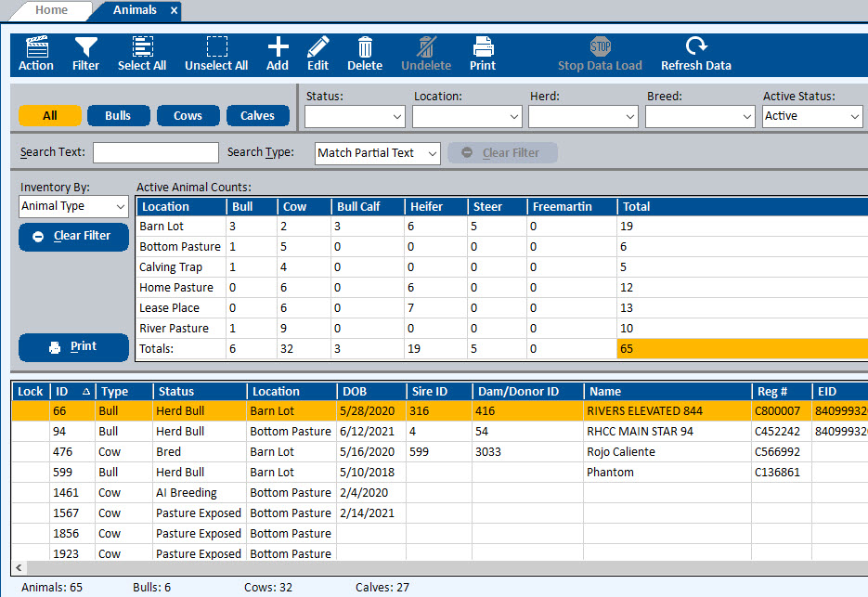Toggle the Cows filter button
Screen dimensions: 868x597
(x=188, y=116)
